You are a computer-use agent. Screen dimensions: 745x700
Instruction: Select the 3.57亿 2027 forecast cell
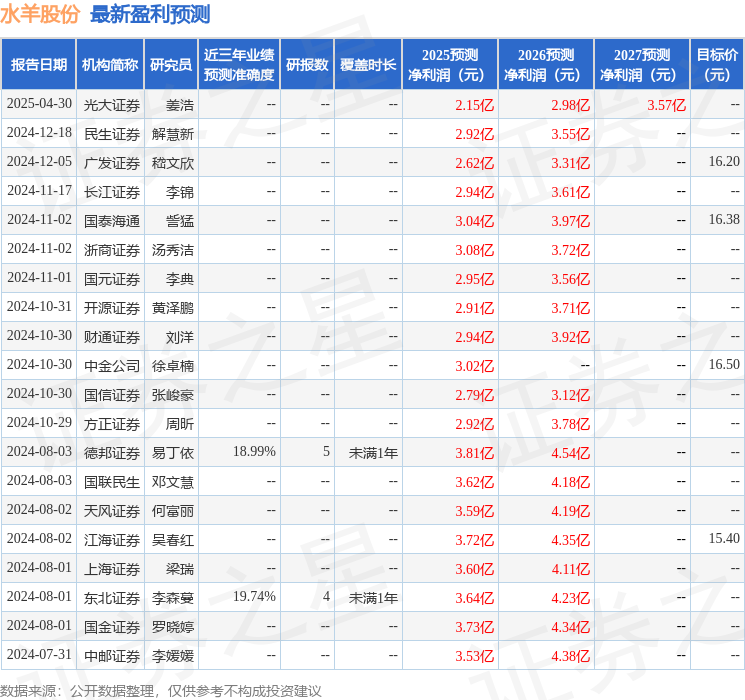[666, 104]
